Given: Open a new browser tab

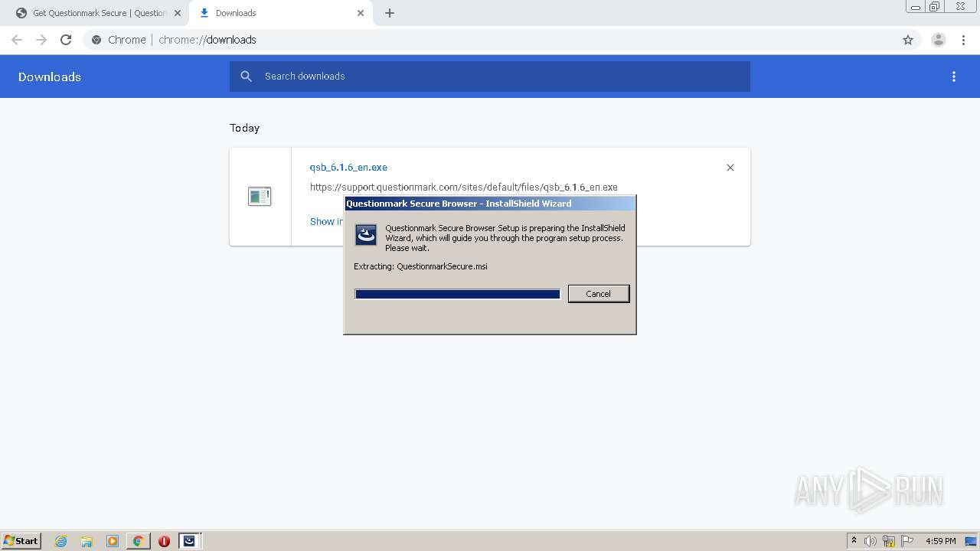Looking at the screenshot, I should [x=390, y=13].
